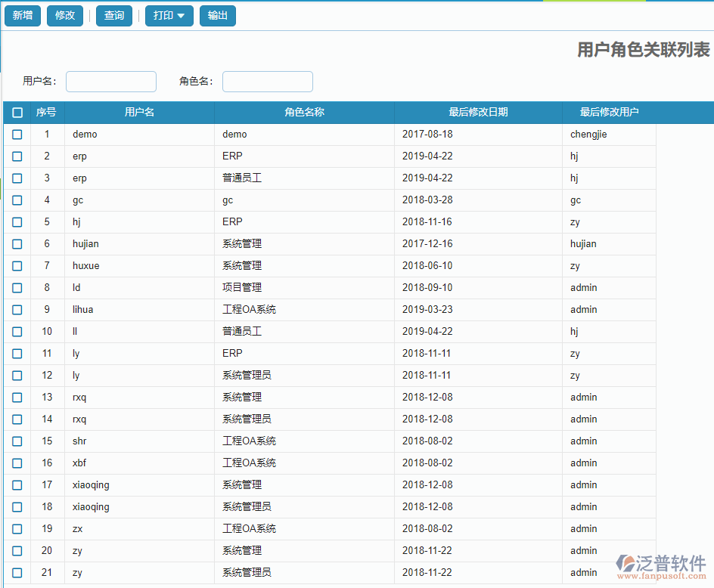
Task: Check the checkbox for row 21 user zy
Action: [x=17, y=572]
